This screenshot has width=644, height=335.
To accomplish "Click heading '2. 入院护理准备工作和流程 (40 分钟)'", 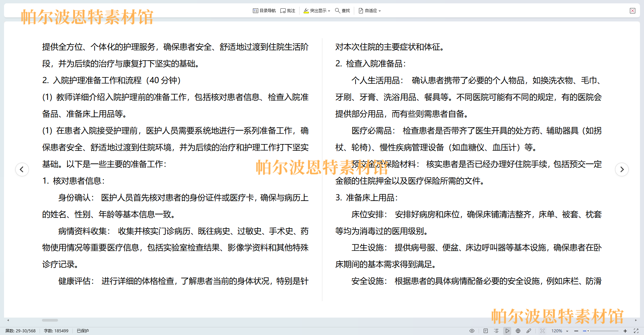I will tap(112, 80).
